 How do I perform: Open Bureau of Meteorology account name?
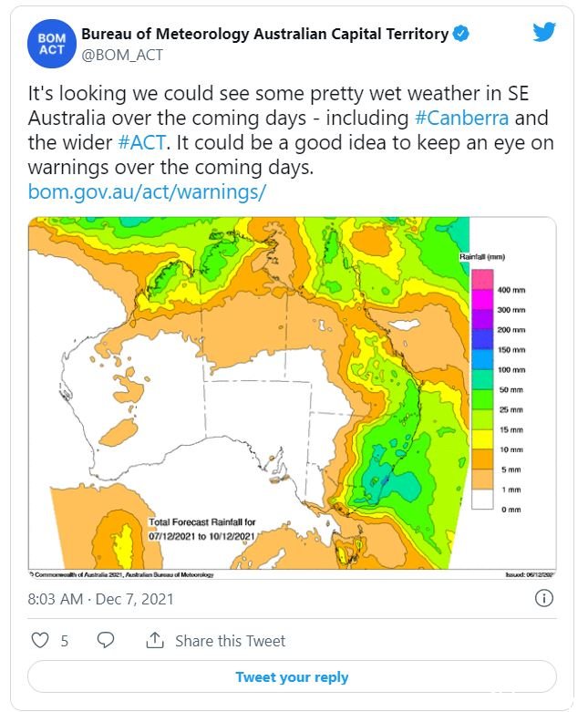tap(264, 34)
